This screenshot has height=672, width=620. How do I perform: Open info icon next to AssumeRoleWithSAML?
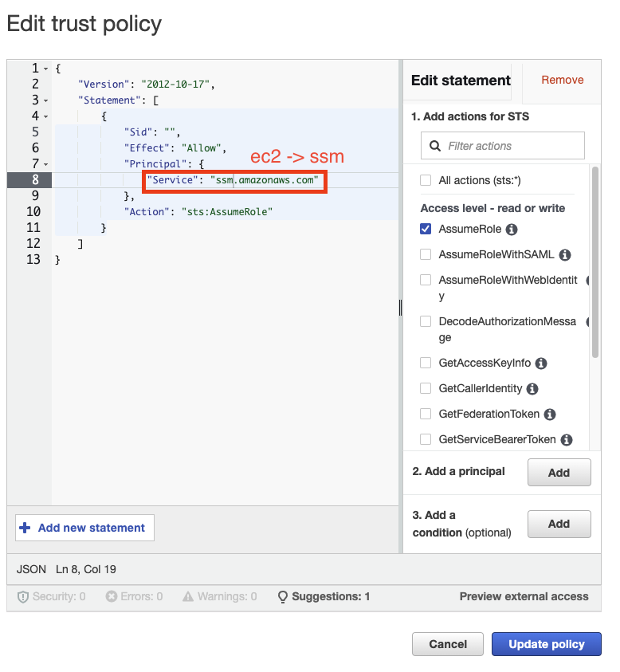[x=565, y=255]
